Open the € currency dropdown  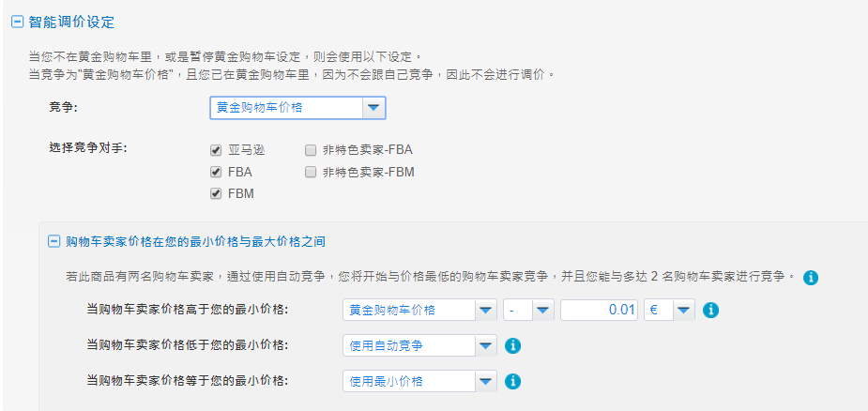pyautogui.click(x=670, y=311)
